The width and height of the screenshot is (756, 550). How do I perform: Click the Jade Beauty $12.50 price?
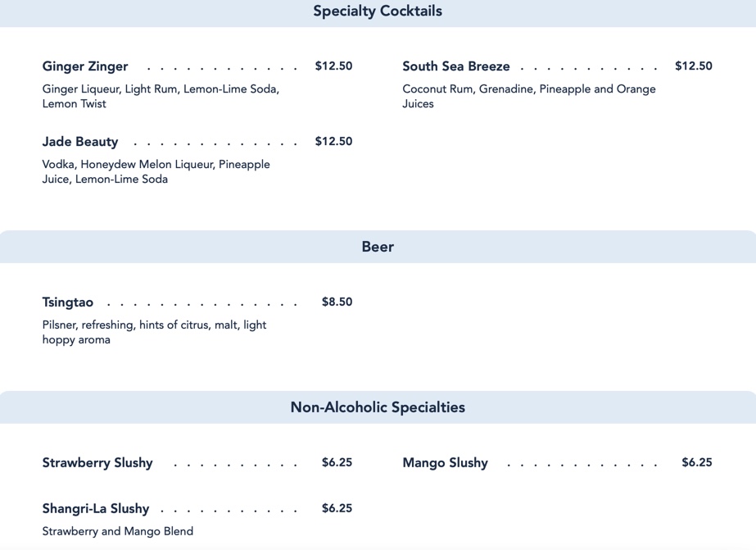333,142
